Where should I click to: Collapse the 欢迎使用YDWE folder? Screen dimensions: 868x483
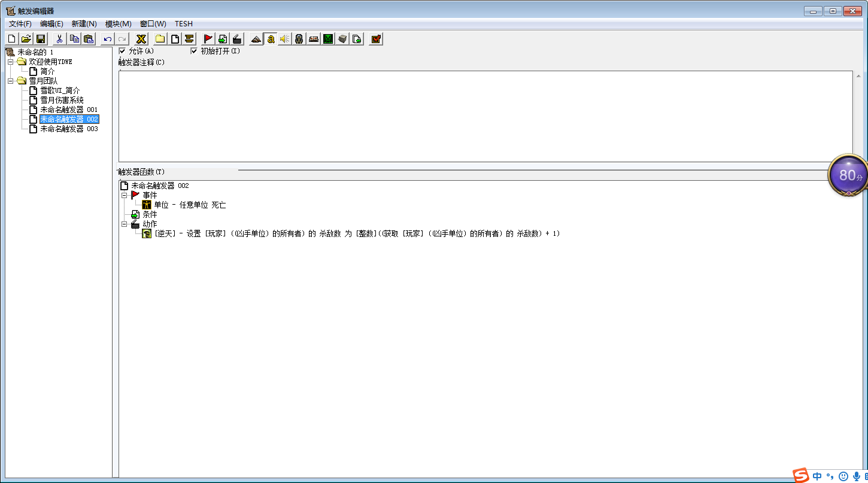tap(10, 62)
